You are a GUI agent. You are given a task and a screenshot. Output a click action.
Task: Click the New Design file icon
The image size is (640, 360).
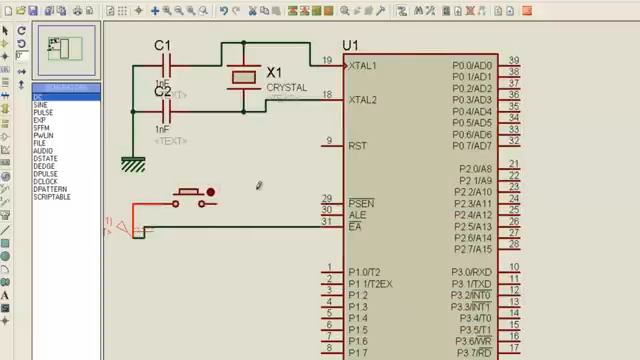tap(8, 11)
